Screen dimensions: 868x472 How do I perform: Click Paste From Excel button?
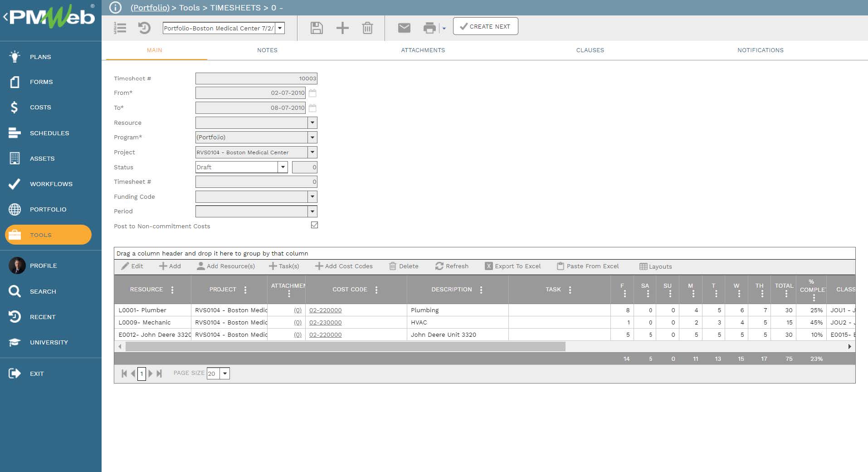pyautogui.click(x=588, y=266)
